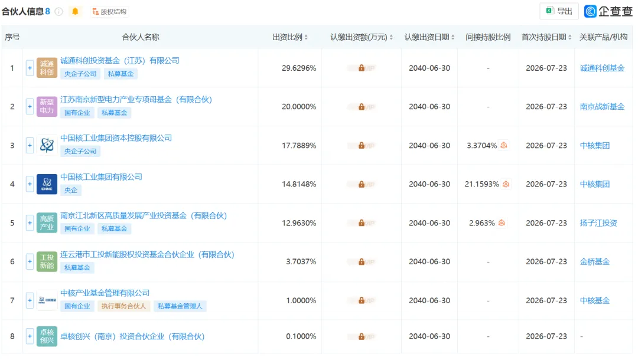Viewport: 638px width, 364px height.
Task: Click the 关联产品/机构 column header
Action: [603, 37]
